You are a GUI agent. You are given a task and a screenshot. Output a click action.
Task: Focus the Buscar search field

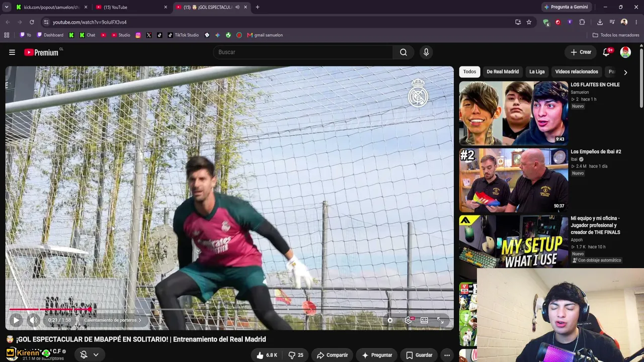303,52
